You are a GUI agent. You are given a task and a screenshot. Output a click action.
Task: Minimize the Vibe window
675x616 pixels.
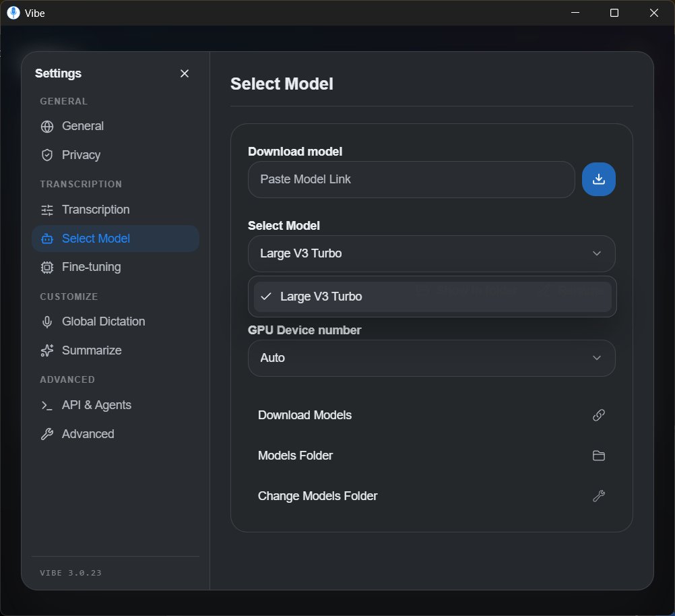575,13
